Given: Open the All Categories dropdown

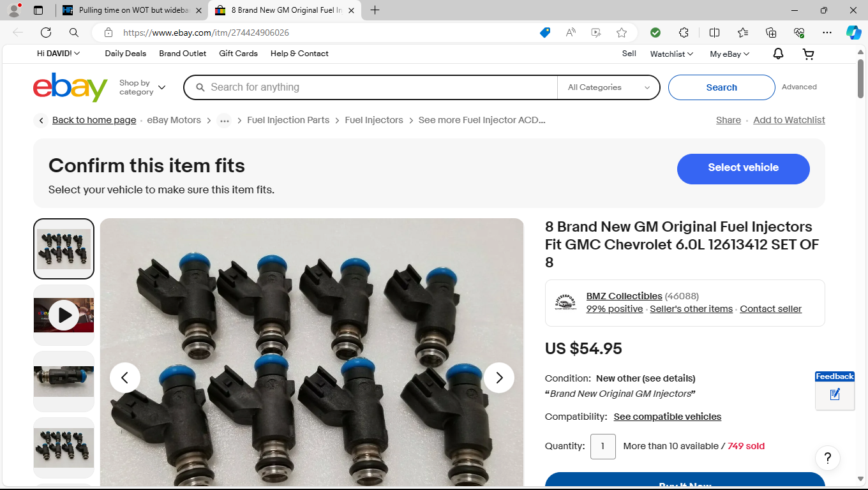Looking at the screenshot, I should (x=608, y=87).
